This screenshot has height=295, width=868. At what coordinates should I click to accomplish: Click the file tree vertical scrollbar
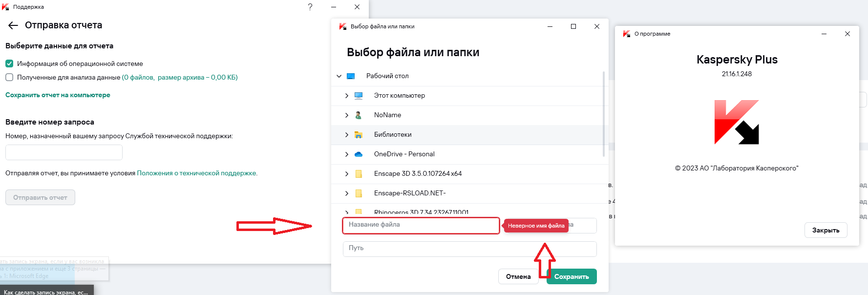coord(604,114)
